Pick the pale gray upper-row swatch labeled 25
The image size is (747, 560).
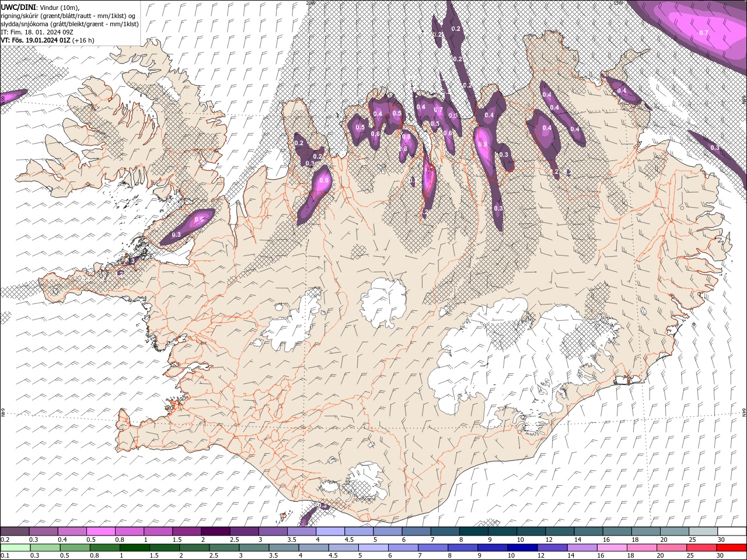pyautogui.click(x=703, y=531)
